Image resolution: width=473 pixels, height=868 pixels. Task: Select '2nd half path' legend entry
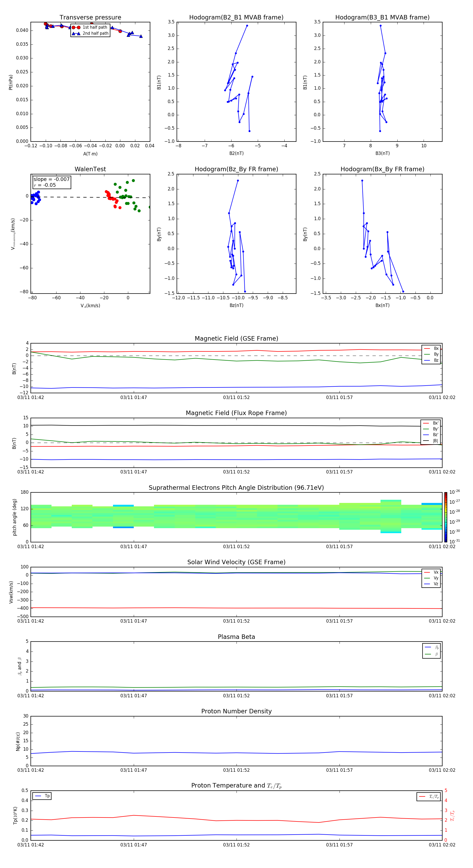point(90,33)
